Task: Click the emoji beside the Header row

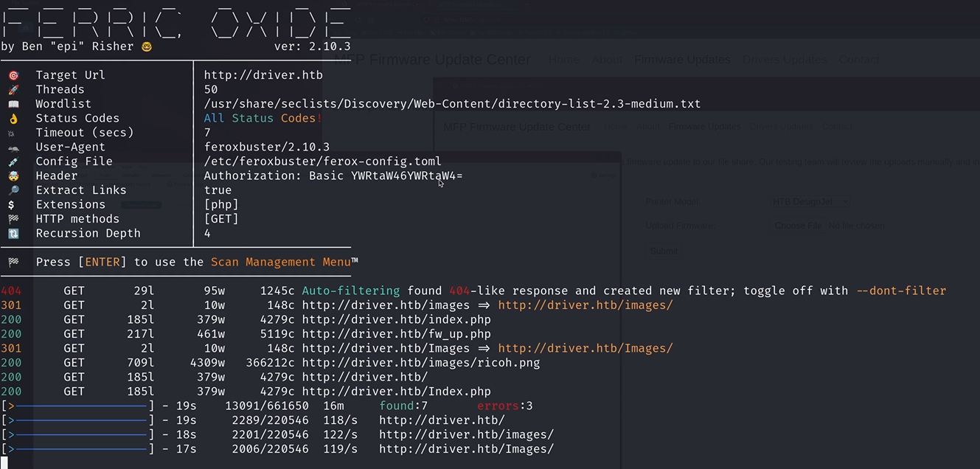Action: point(13,176)
